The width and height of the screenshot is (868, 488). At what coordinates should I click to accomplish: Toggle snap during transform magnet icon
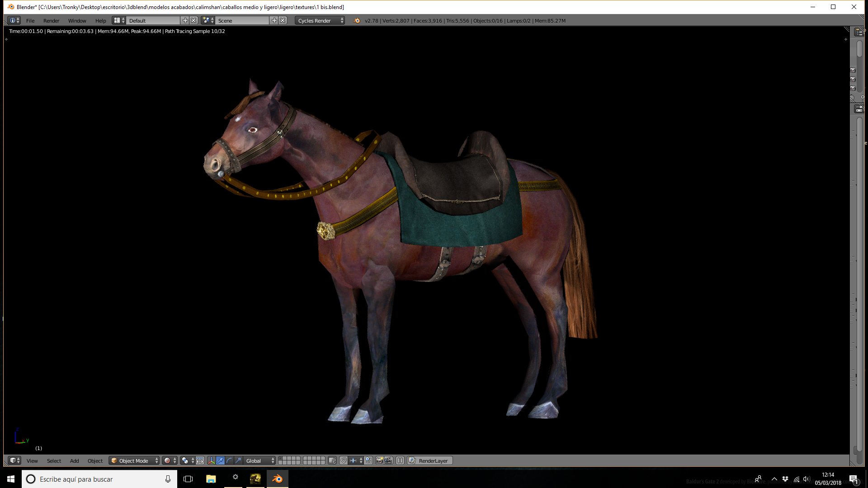343,460
